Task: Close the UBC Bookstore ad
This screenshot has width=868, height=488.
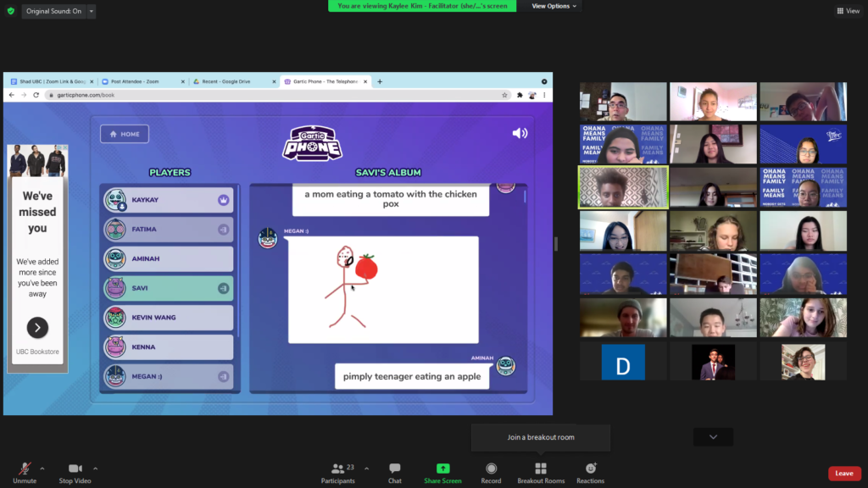Action: click(x=64, y=147)
